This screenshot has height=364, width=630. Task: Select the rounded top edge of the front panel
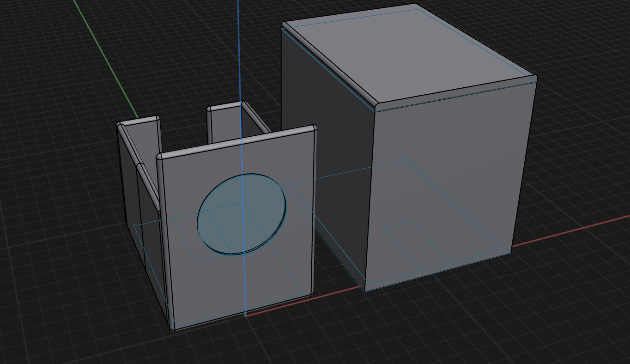(x=236, y=141)
